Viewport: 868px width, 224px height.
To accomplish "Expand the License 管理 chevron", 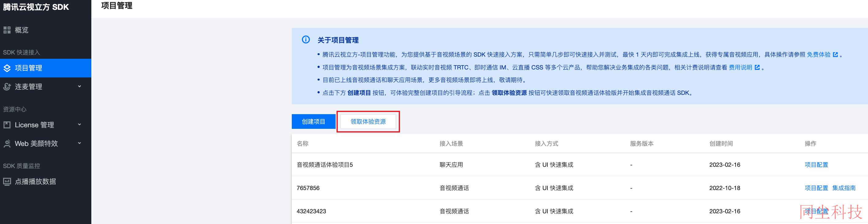I will 79,125.
